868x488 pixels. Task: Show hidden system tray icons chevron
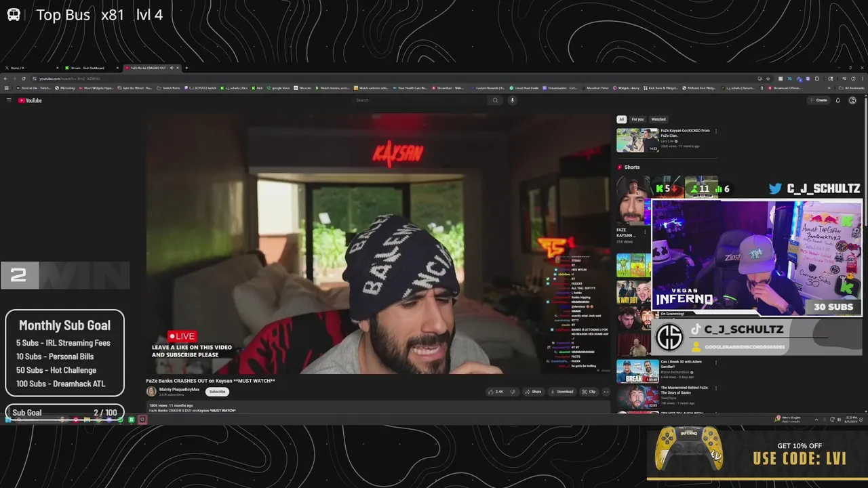coord(816,420)
